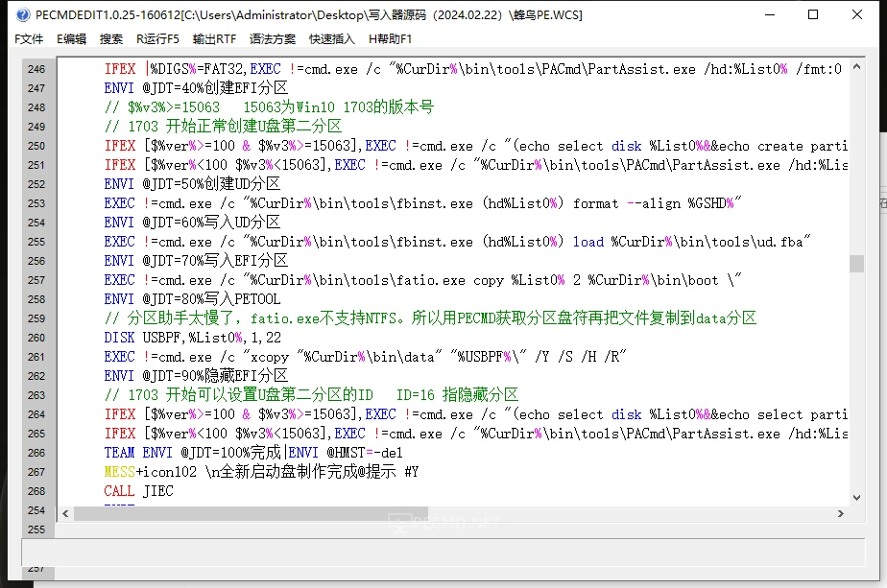
Task: Expand the 语法方案 menu
Action: click(273, 38)
